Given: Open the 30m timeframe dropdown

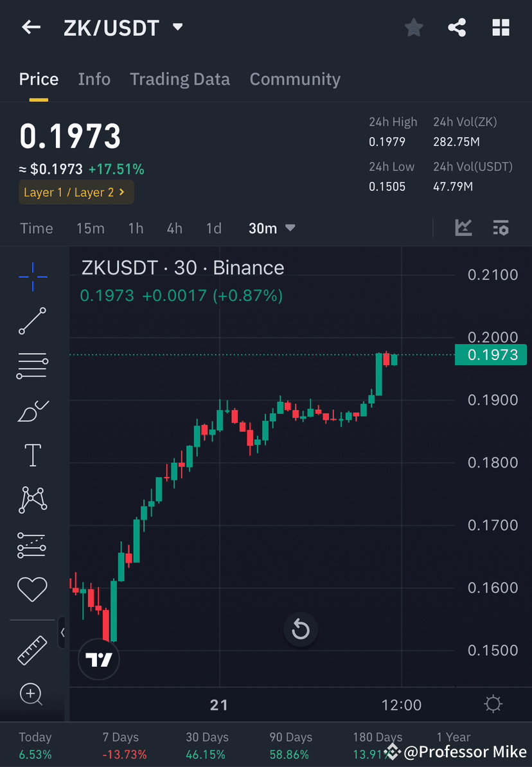Looking at the screenshot, I should point(272,228).
